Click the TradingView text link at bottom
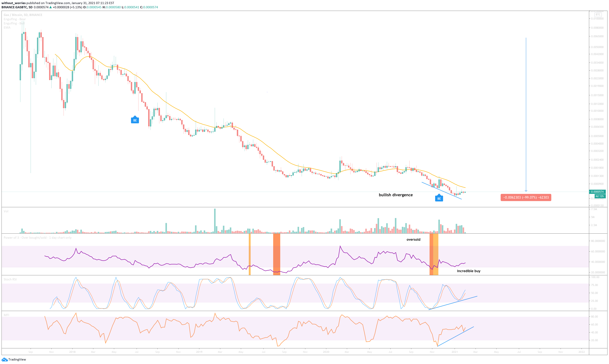The height and width of the screenshot is (364, 609). click(17, 360)
